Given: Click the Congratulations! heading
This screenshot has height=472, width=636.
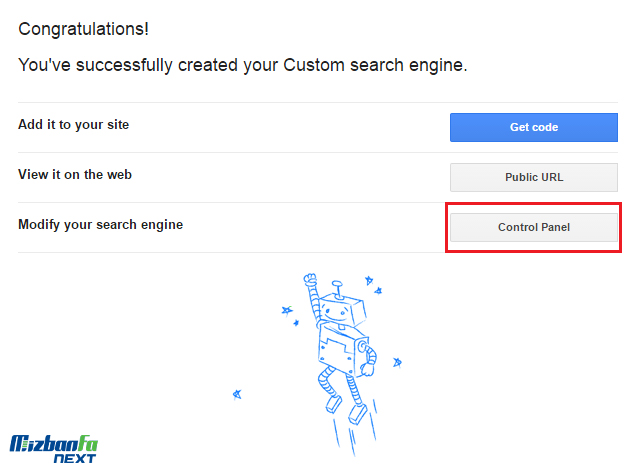Looking at the screenshot, I should (x=83, y=29).
